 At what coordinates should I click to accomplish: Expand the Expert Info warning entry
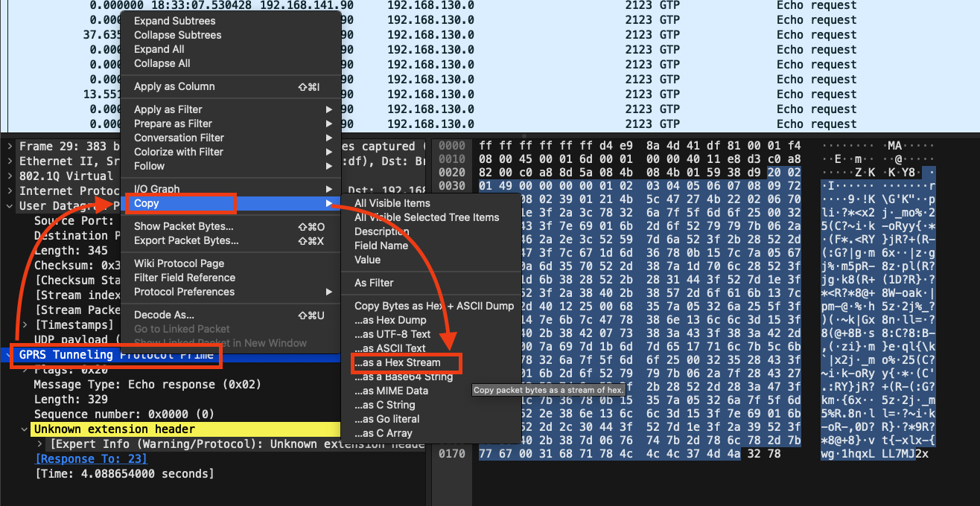[40, 444]
